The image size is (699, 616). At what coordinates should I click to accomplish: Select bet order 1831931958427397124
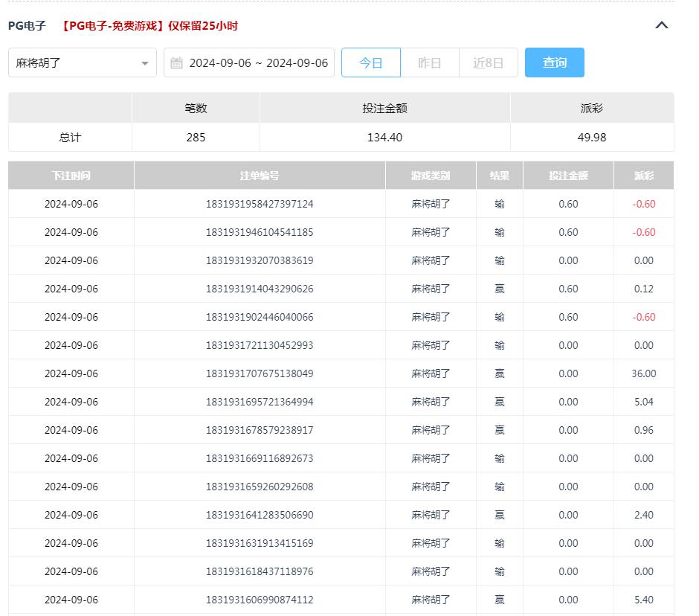click(260, 204)
